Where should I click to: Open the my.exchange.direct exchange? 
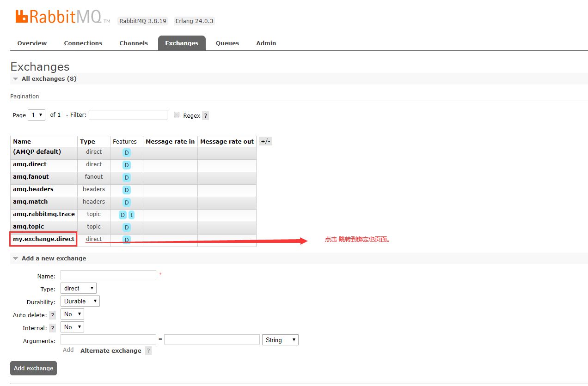(x=43, y=239)
